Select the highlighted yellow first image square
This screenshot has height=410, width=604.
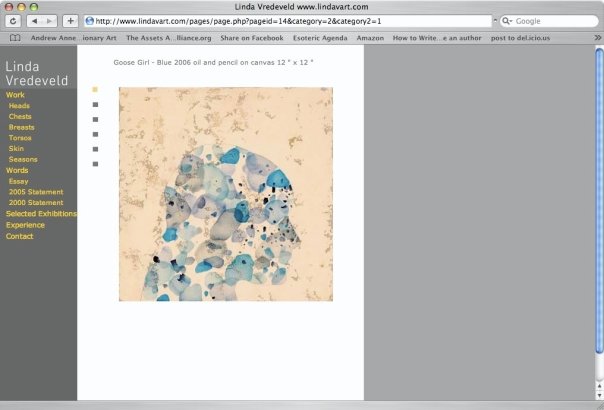pos(95,89)
